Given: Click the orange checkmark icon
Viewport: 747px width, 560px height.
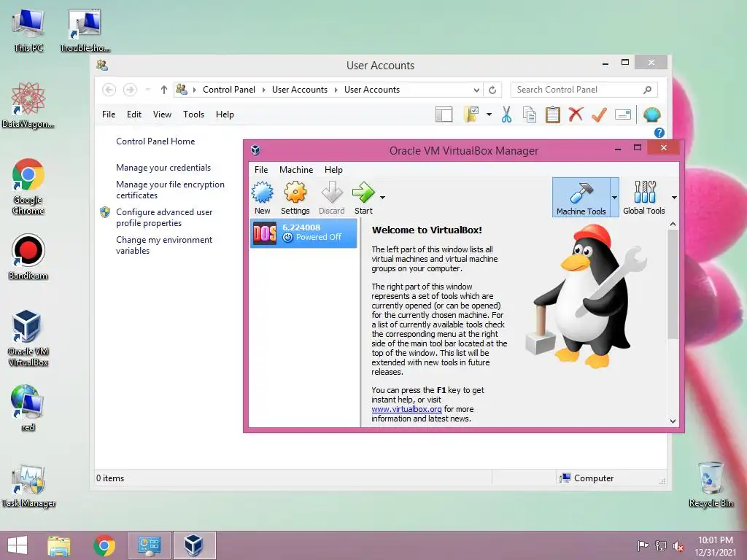Looking at the screenshot, I should point(599,114).
